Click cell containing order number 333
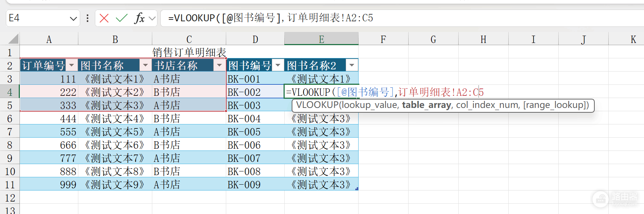 [49, 105]
